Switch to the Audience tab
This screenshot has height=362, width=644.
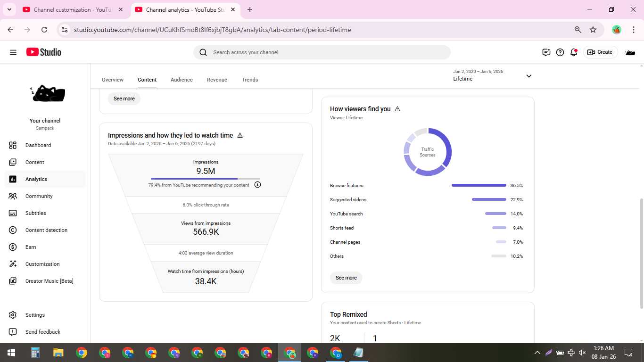tap(182, 80)
